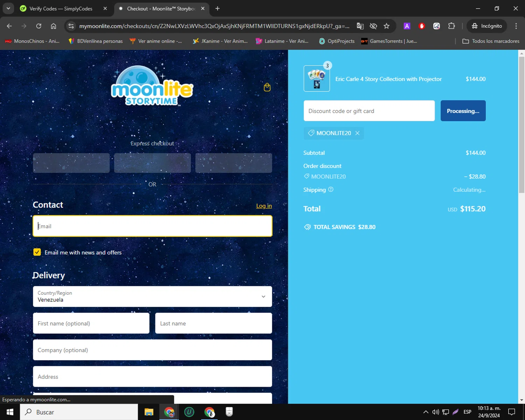Open the GamesTorrents bookmark
This screenshot has width=525, height=420.
[389, 41]
